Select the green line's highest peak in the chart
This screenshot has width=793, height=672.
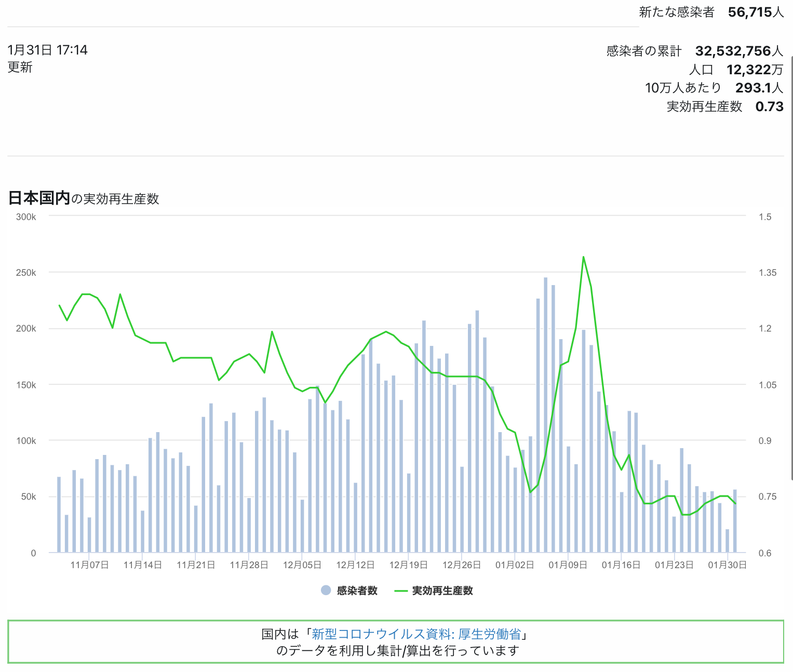pos(583,257)
